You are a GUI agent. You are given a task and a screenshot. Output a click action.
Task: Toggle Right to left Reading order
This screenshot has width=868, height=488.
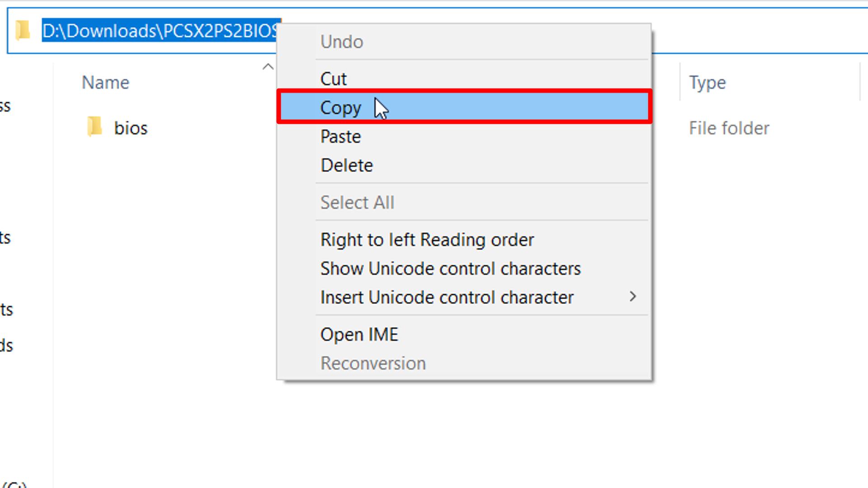point(464,239)
